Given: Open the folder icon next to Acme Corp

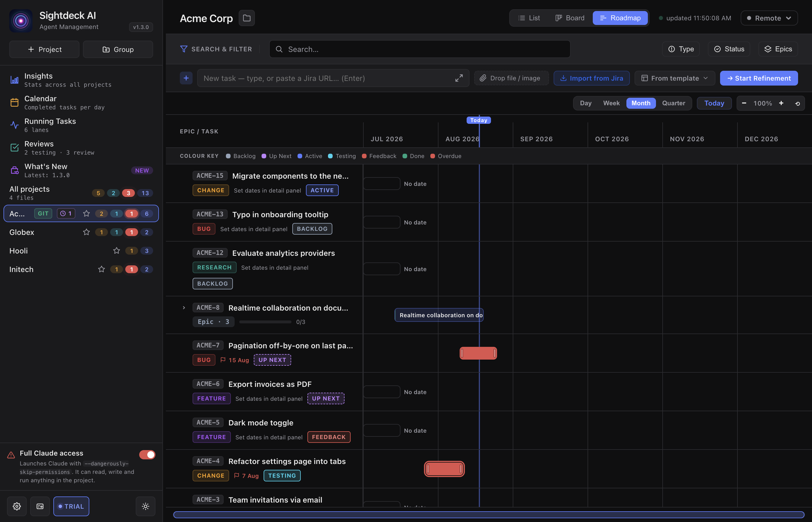Looking at the screenshot, I should [x=247, y=18].
